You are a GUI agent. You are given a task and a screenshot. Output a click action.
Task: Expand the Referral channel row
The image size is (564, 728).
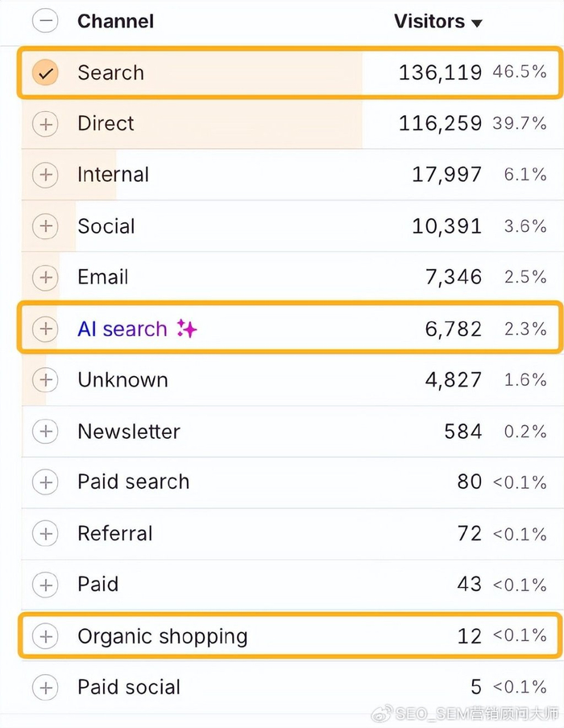[46, 534]
